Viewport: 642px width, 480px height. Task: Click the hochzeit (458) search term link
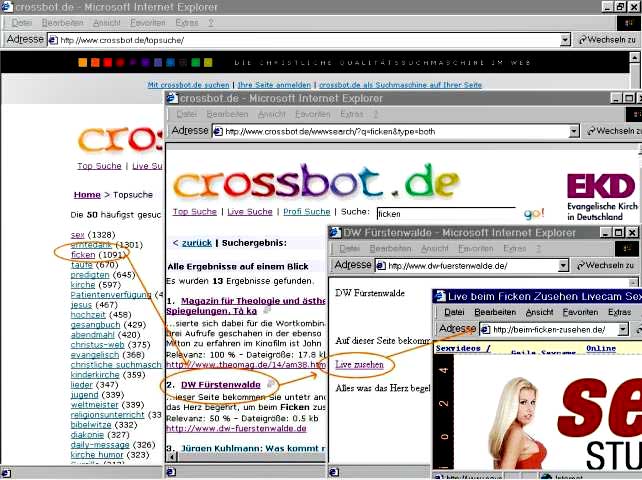(x=88, y=315)
